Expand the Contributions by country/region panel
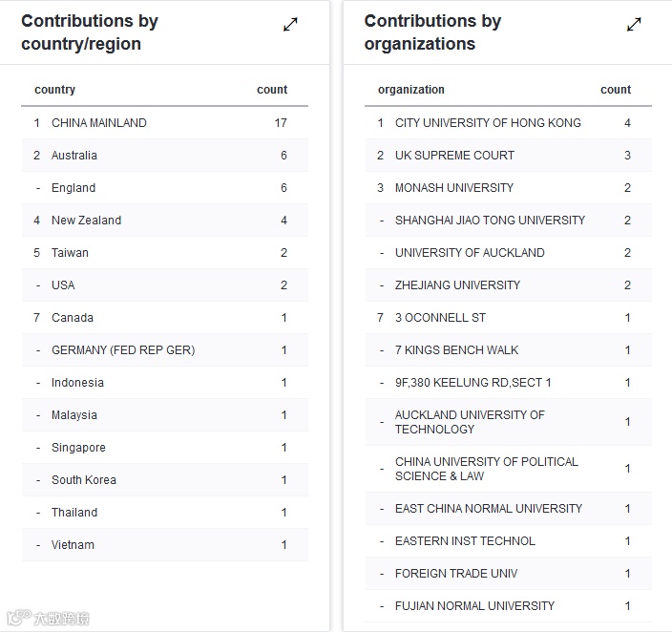This screenshot has width=672, height=632. coord(290,25)
